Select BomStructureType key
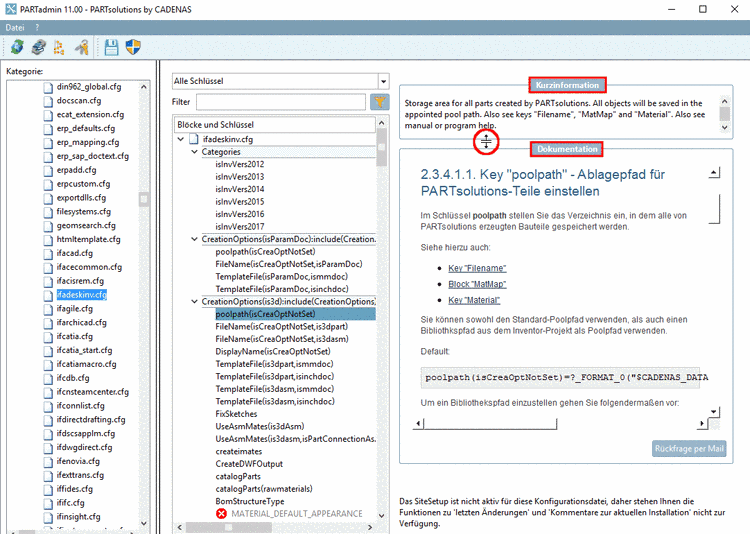The height and width of the screenshot is (534, 750). point(249,501)
